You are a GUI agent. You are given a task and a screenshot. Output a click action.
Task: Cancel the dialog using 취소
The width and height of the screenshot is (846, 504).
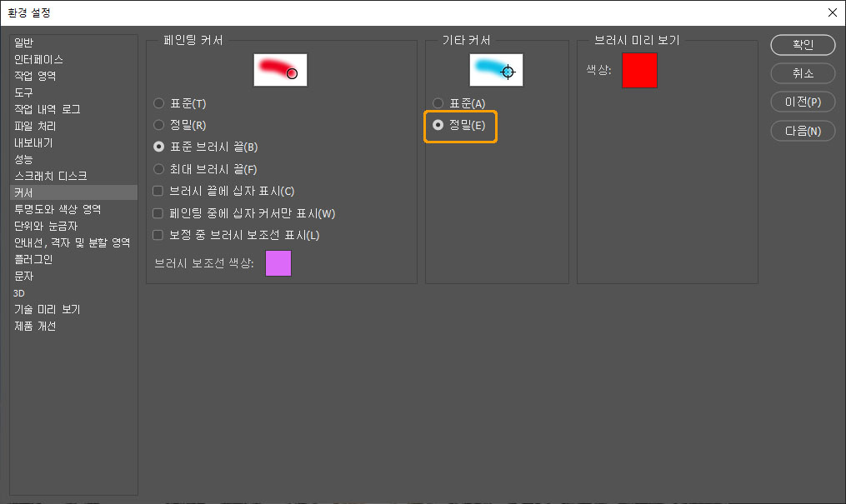point(802,73)
